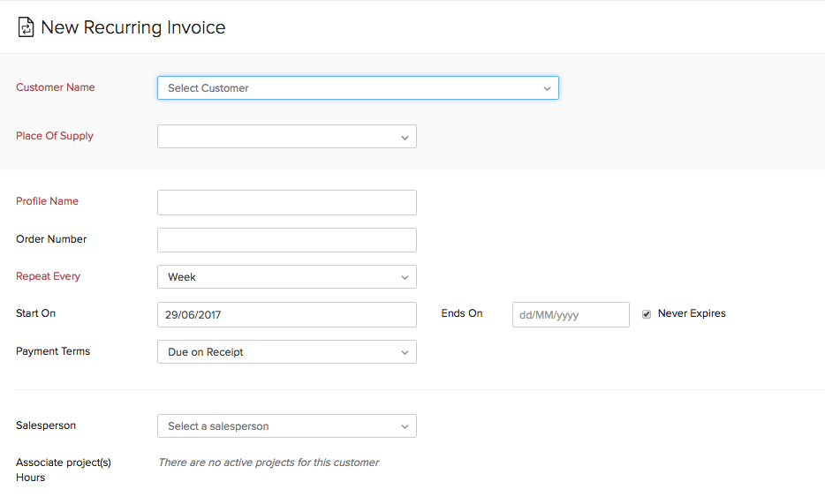825x504 pixels.
Task: Click the Profile Name label
Action: click(47, 201)
